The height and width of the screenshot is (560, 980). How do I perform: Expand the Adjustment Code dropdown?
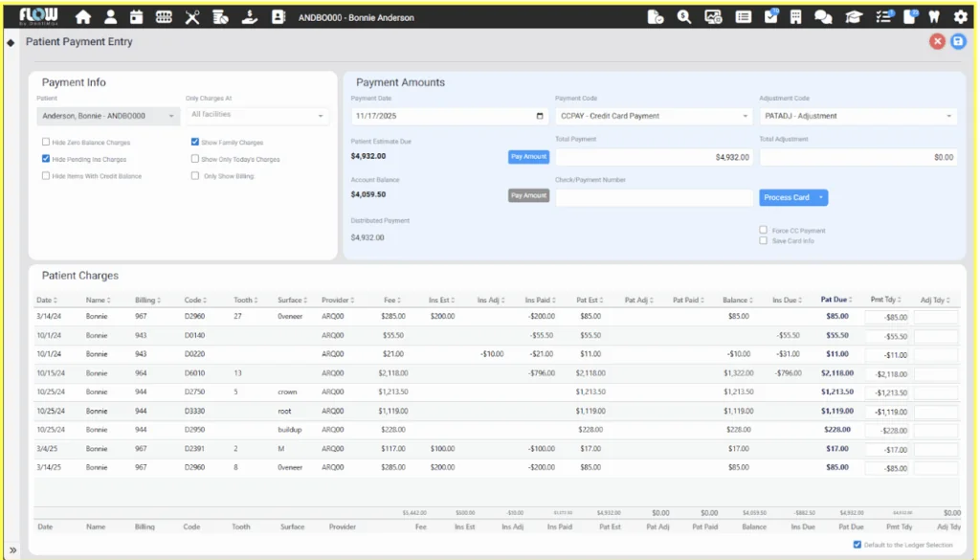857,116
